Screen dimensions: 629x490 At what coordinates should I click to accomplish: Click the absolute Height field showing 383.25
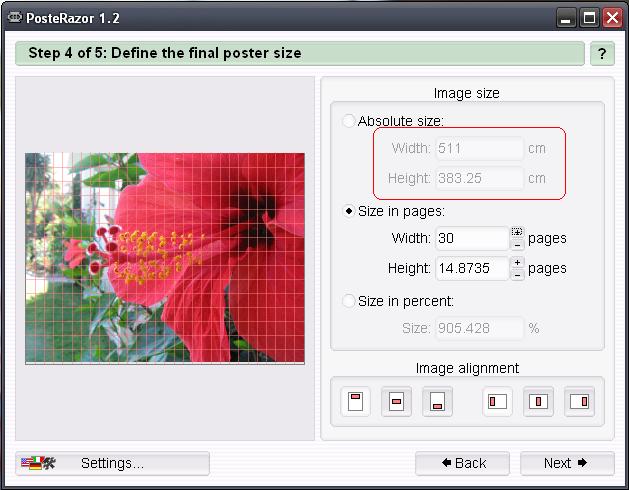(x=479, y=178)
